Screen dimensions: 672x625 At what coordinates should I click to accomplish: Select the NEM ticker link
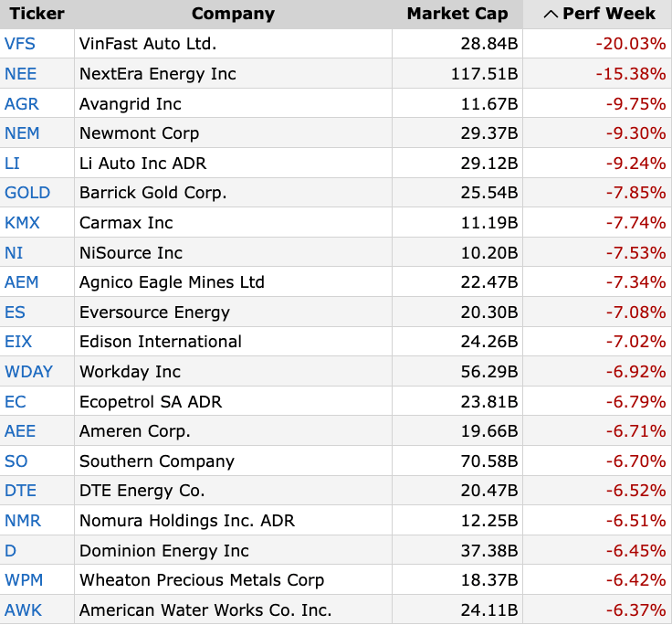point(22,133)
